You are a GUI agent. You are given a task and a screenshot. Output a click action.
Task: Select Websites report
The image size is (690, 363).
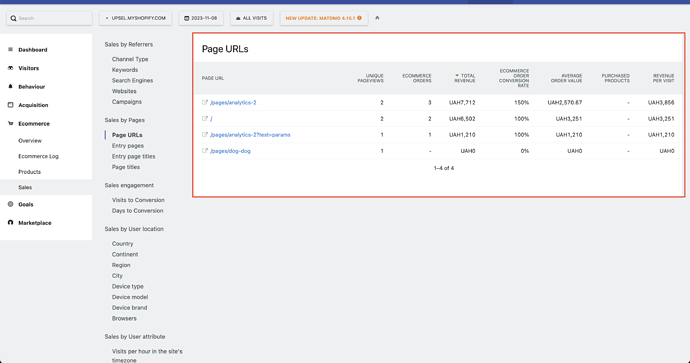tap(124, 91)
